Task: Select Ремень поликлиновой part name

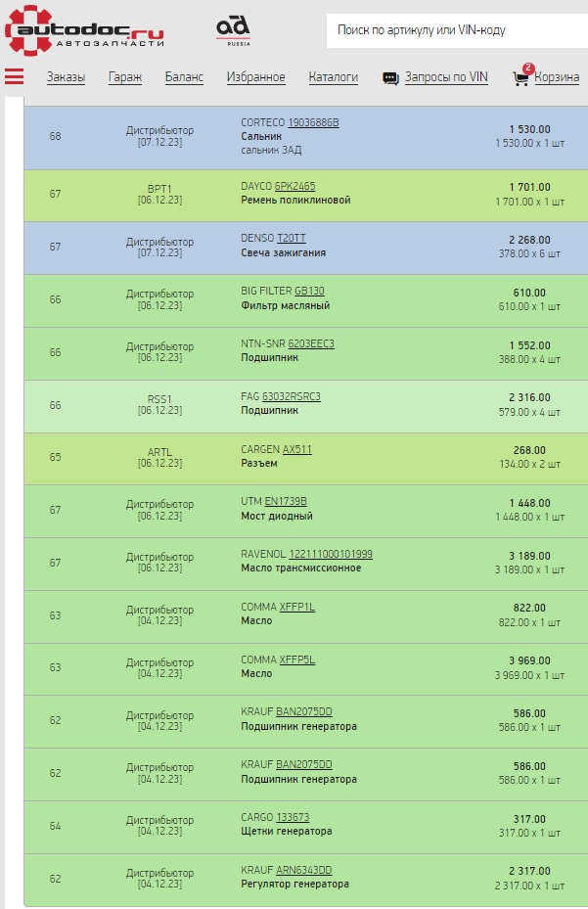Action: (295, 200)
